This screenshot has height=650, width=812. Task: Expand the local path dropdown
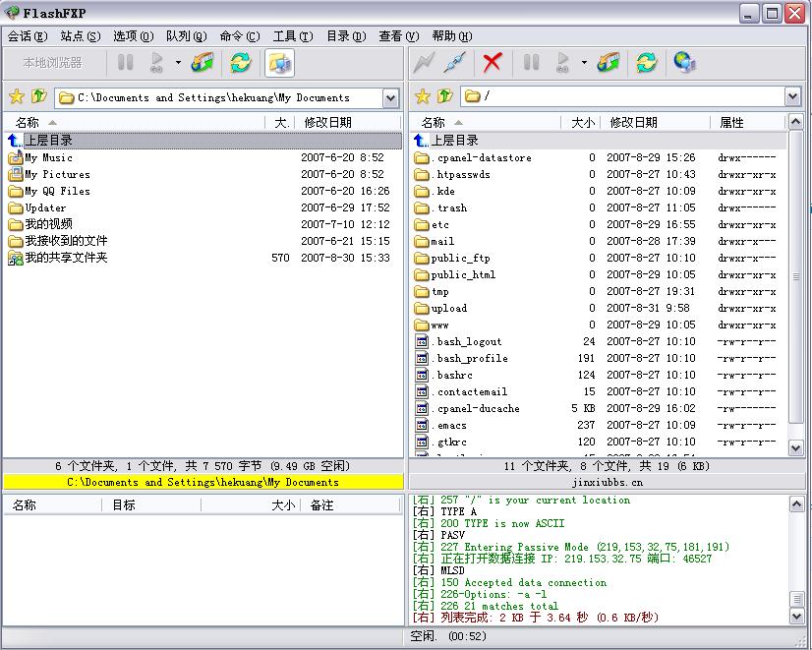click(391, 98)
